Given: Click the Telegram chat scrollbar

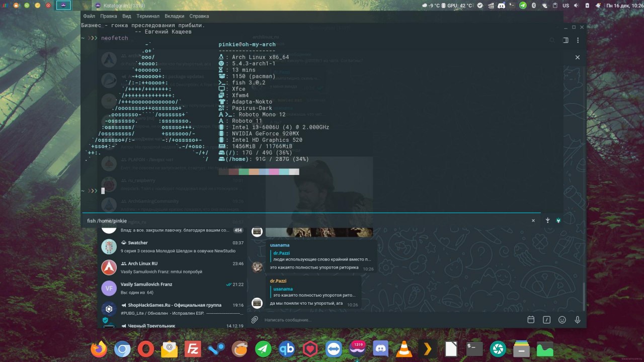Looking at the screenshot, I should 584,297.
